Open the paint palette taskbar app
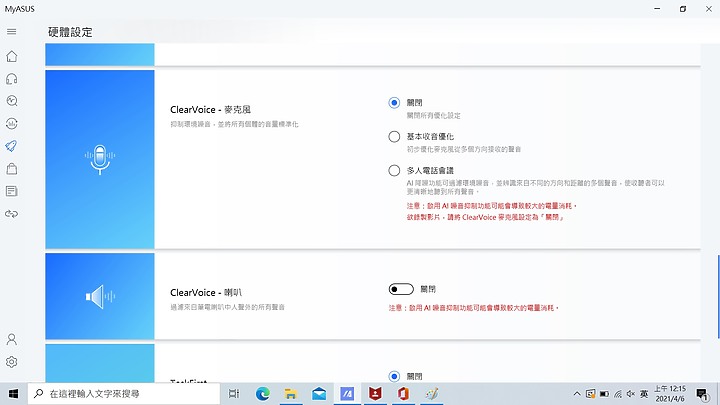 pyautogui.click(x=432, y=394)
